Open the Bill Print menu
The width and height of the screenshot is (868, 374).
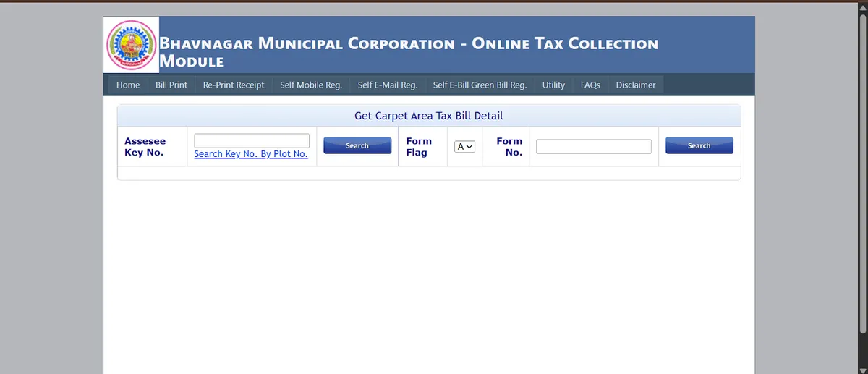coord(171,85)
